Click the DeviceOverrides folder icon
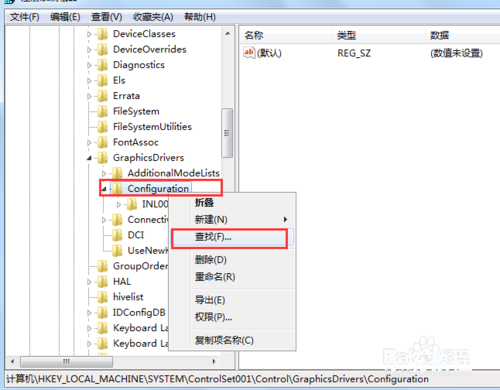This screenshot has height=390, width=500. 103,50
